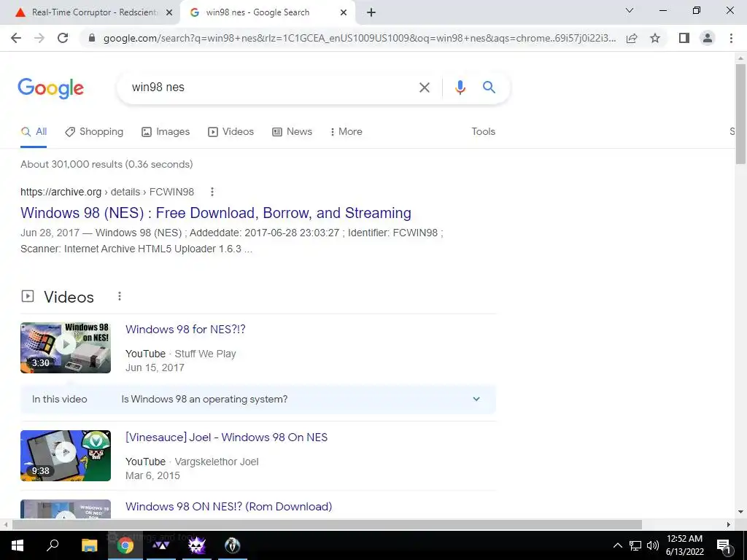The height and width of the screenshot is (560, 747).
Task: Open Vinesauce Joel Windows 98 On NES link
Action: coord(226,437)
